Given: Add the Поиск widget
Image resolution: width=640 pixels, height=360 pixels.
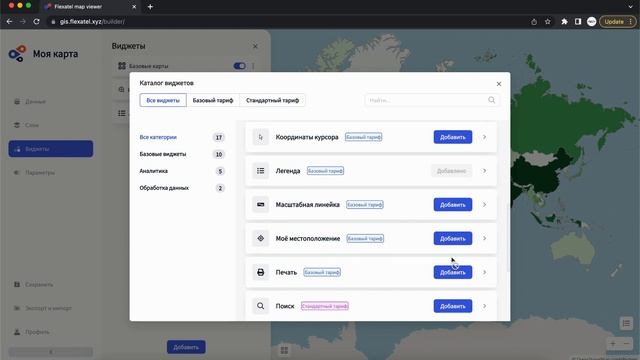Looking at the screenshot, I should [x=453, y=306].
